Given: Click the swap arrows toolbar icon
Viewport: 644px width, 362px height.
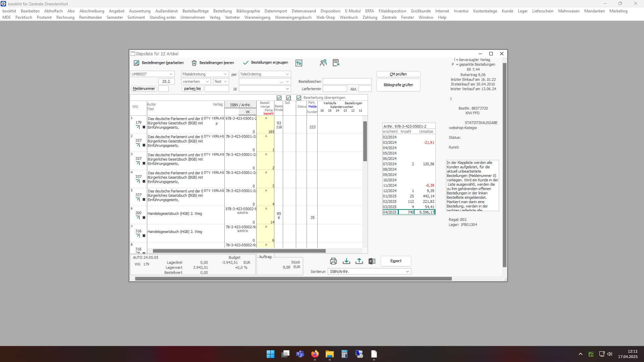Looking at the screenshot, I should click(x=299, y=63).
